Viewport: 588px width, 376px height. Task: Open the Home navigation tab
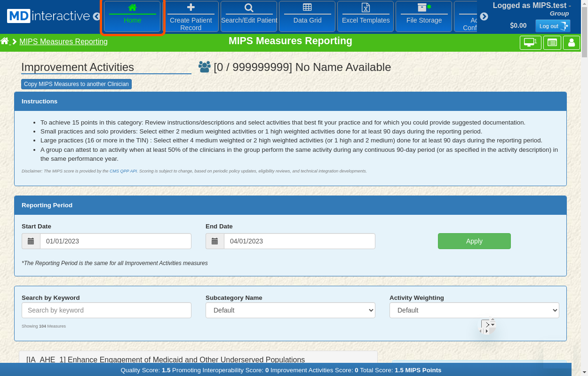(132, 16)
